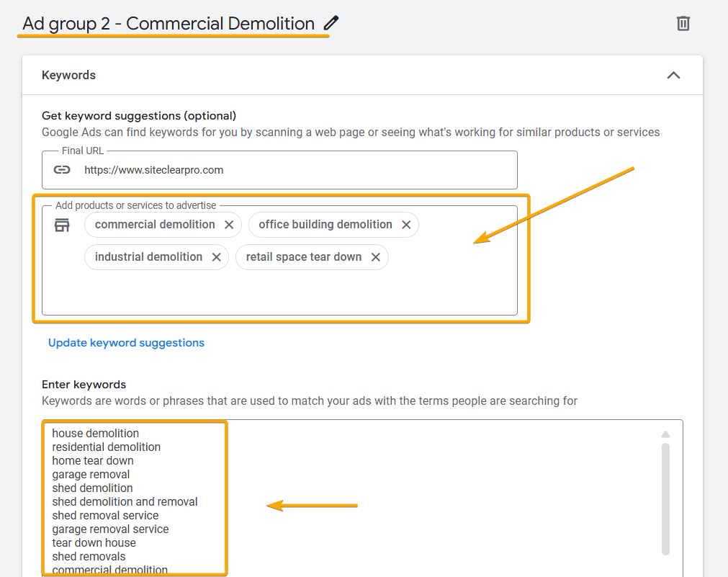Click the scroll-up arrow on the keywords box
728x577 pixels.
point(665,432)
